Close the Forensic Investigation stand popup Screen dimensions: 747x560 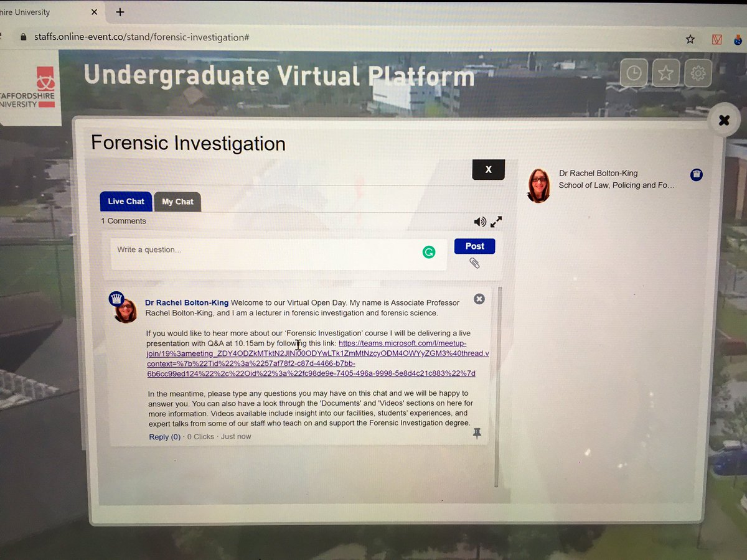pyautogui.click(x=723, y=120)
